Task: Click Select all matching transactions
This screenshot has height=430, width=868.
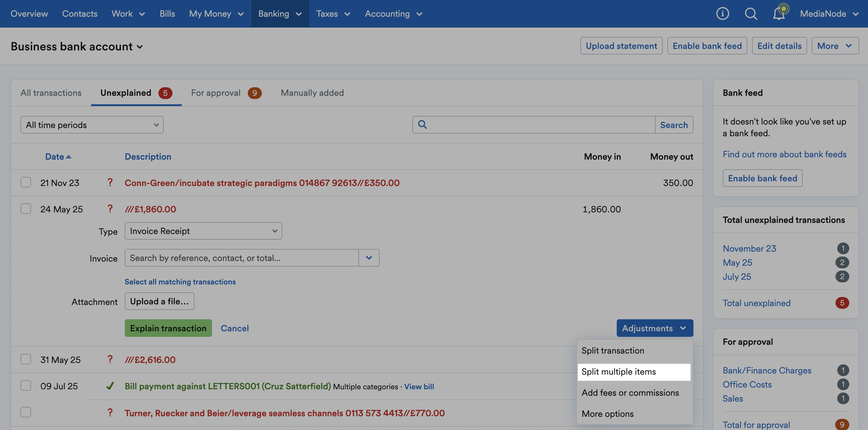Action: (180, 281)
